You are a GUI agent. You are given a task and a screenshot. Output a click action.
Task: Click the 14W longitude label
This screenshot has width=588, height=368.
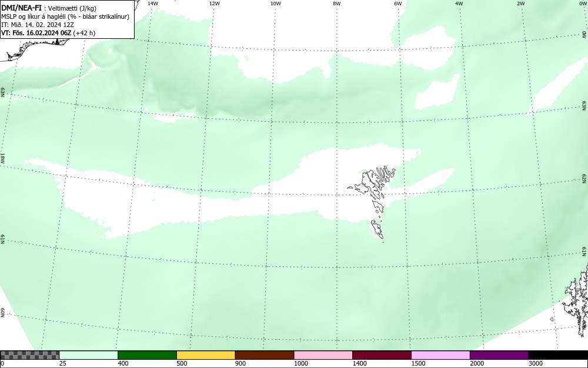pos(153,4)
